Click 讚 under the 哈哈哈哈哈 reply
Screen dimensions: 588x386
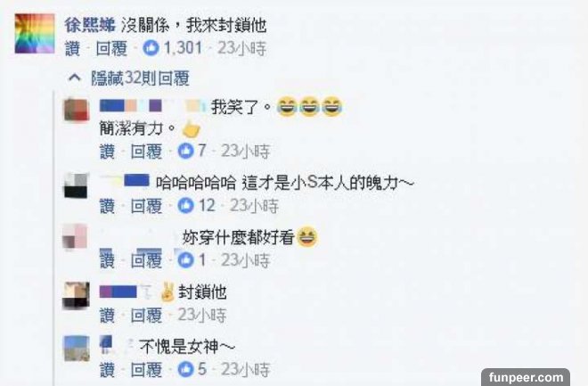pyautogui.click(x=107, y=206)
